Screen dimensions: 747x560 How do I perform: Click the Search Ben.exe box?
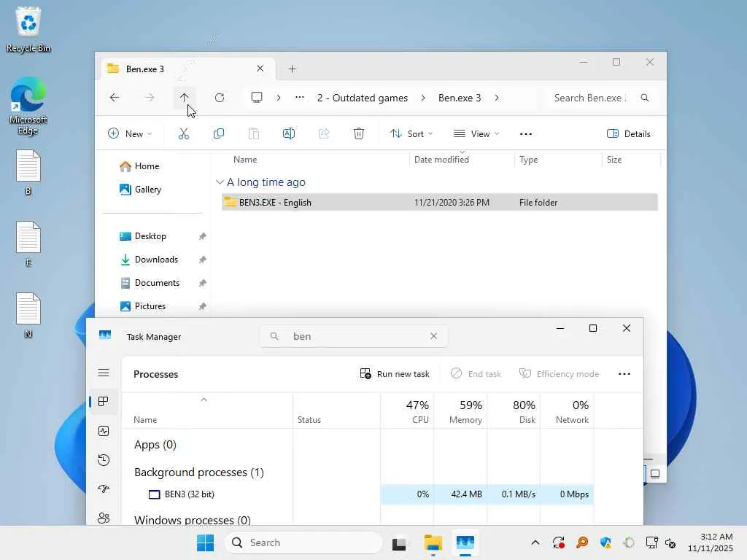601,98
